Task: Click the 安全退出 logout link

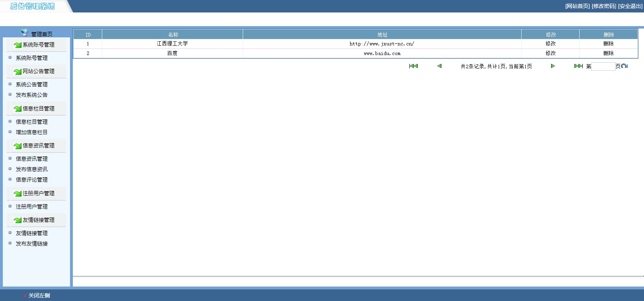Action: tap(630, 6)
